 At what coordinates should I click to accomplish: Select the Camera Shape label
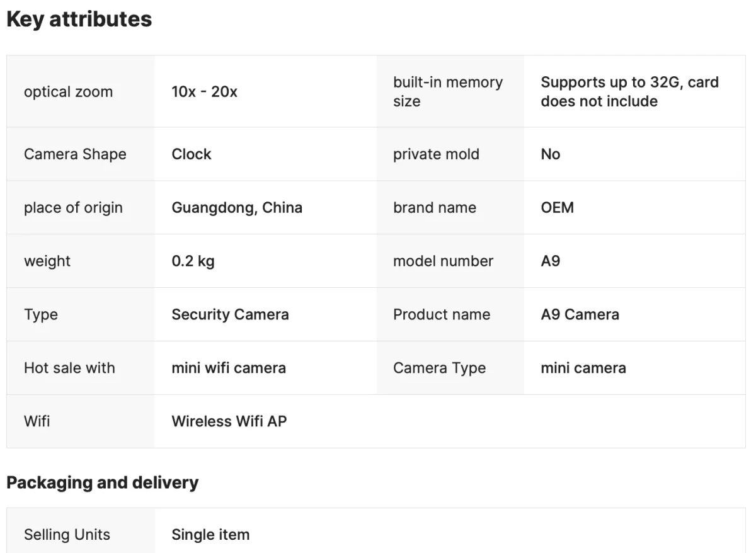click(x=75, y=154)
